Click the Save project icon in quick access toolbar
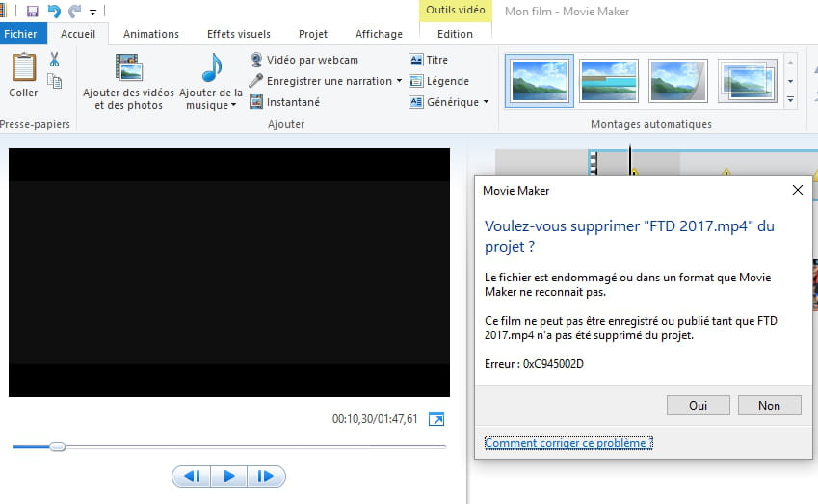Image resolution: width=818 pixels, height=504 pixels. 33,11
